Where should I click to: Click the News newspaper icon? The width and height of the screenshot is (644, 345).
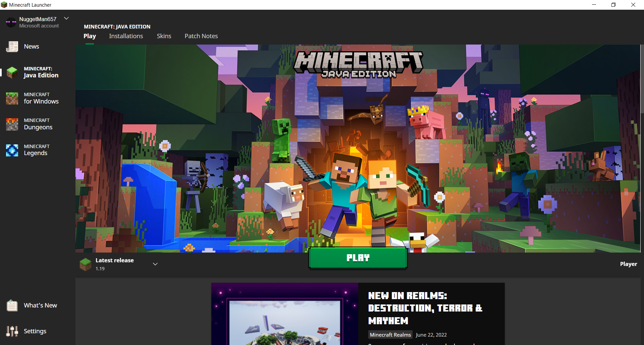click(x=12, y=47)
